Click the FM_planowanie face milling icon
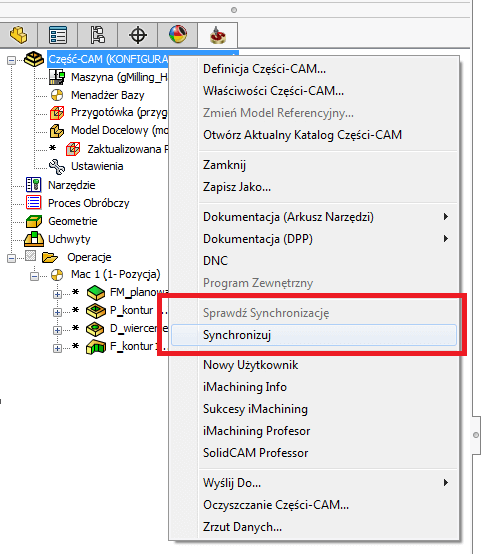 [x=96, y=293]
